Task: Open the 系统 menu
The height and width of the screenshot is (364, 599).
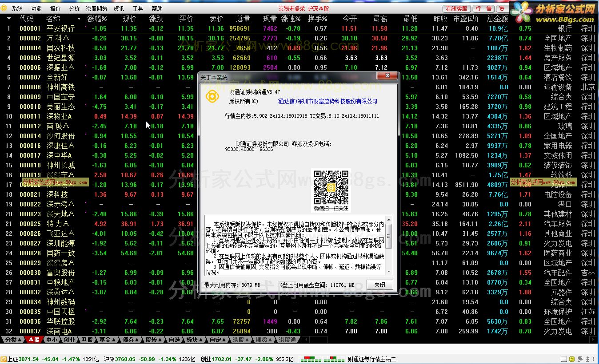Action: click(17, 8)
